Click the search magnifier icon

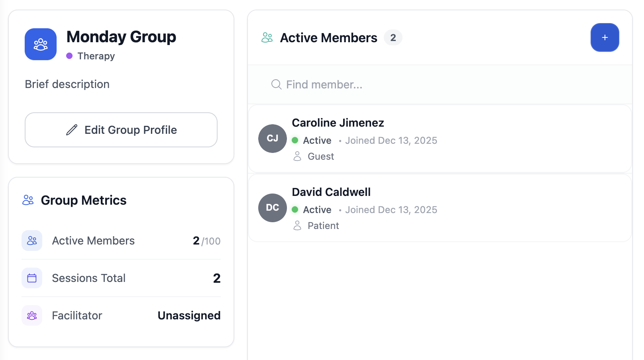(x=276, y=84)
